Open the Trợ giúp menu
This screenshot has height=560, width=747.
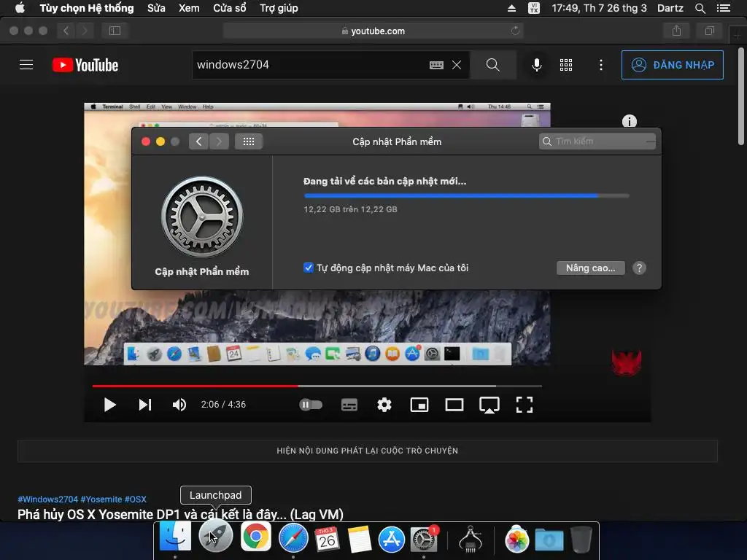pos(279,8)
